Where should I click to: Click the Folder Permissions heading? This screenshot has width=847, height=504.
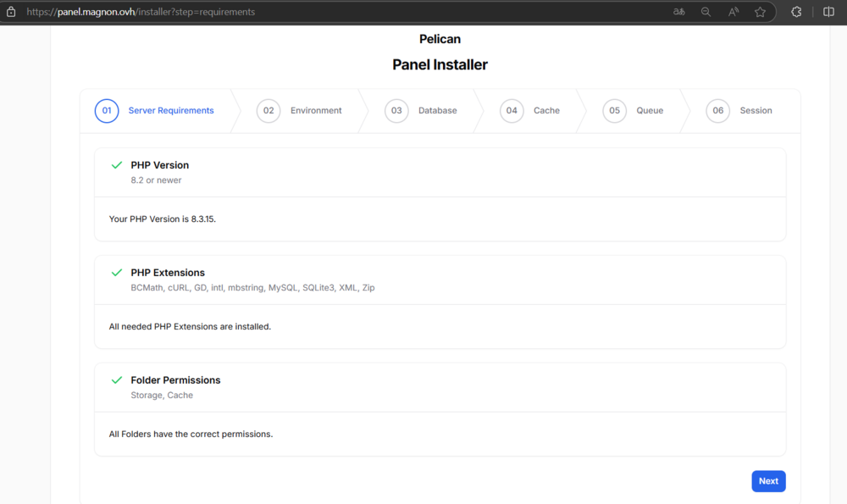point(175,380)
